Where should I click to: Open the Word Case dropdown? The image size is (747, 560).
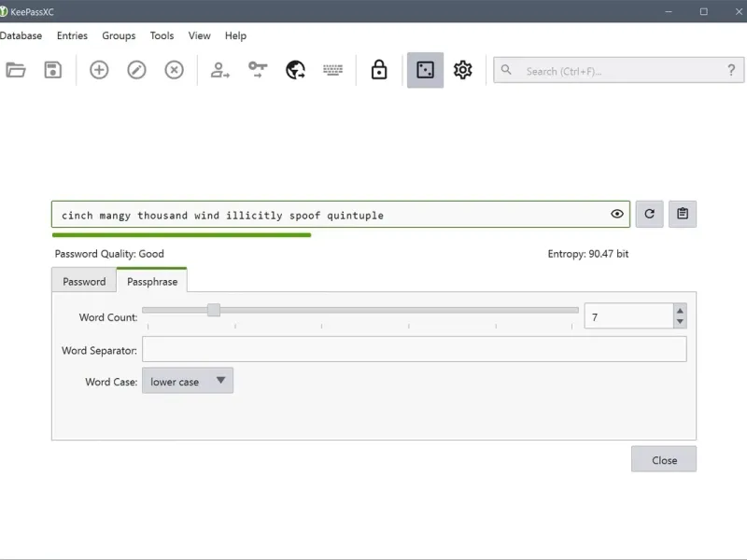click(x=188, y=381)
